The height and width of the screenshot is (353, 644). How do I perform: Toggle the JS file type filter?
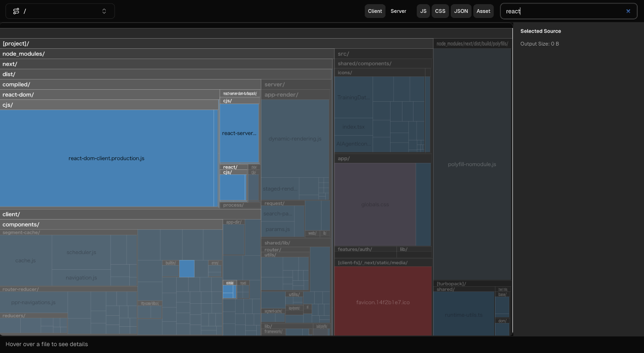tap(423, 11)
